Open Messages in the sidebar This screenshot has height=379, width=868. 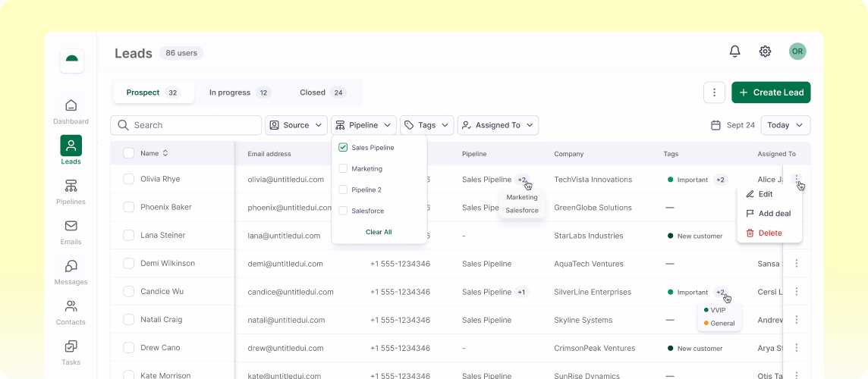[x=71, y=266]
